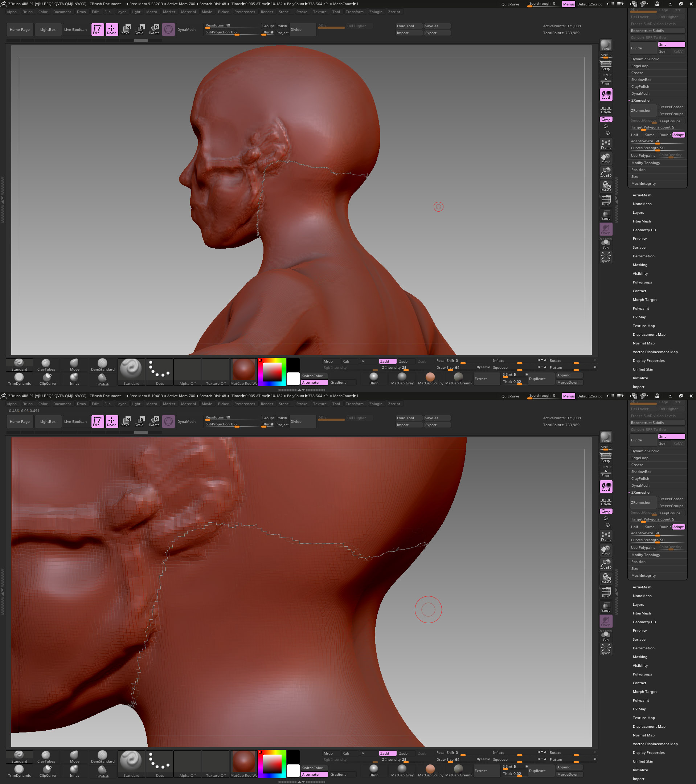696x784 pixels.
Task: Click ZRemesher button in top window
Action: 643,110
